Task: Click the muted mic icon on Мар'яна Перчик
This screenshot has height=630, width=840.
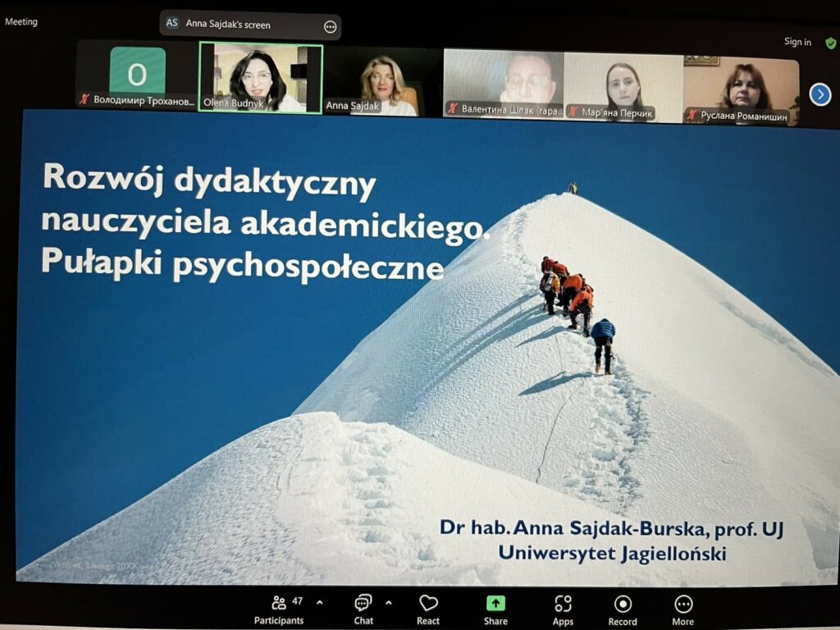Action: tap(574, 114)
